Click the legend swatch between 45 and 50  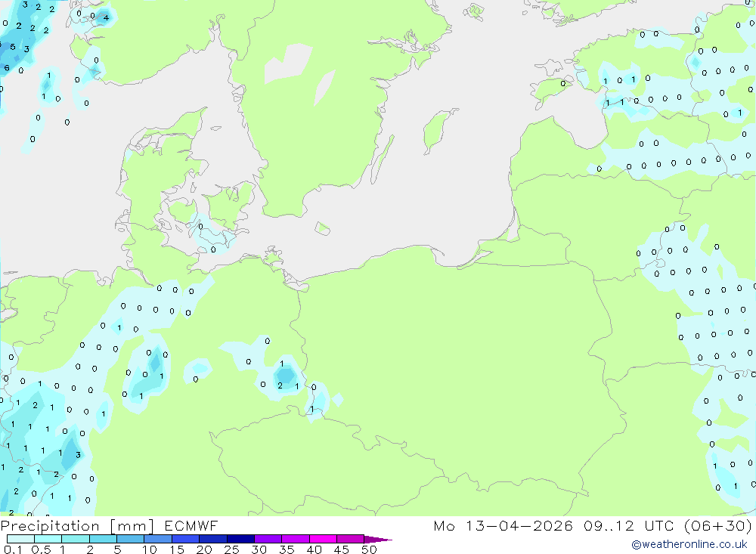[x=351, y=539]
